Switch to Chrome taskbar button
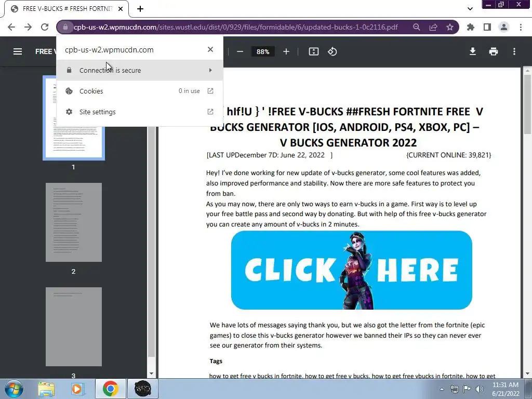Viewport: 532px width, 399px height. coord(111,389)
